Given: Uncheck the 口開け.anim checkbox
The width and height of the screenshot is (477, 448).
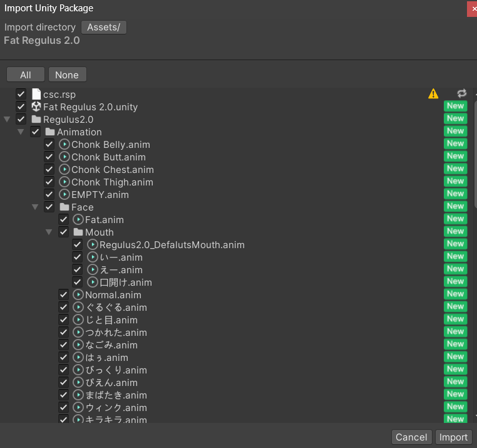Looking at the screenshot, I should [77, 282].
